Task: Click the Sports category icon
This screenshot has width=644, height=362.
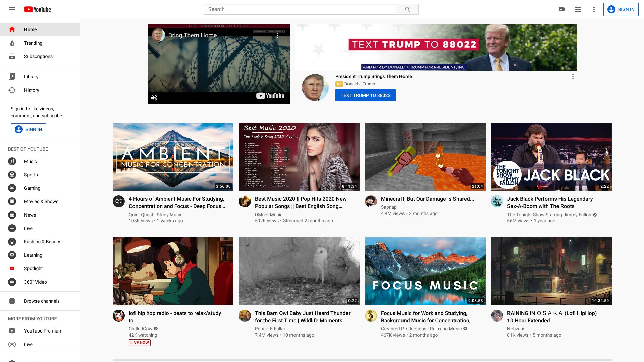Action: point(12,175)
